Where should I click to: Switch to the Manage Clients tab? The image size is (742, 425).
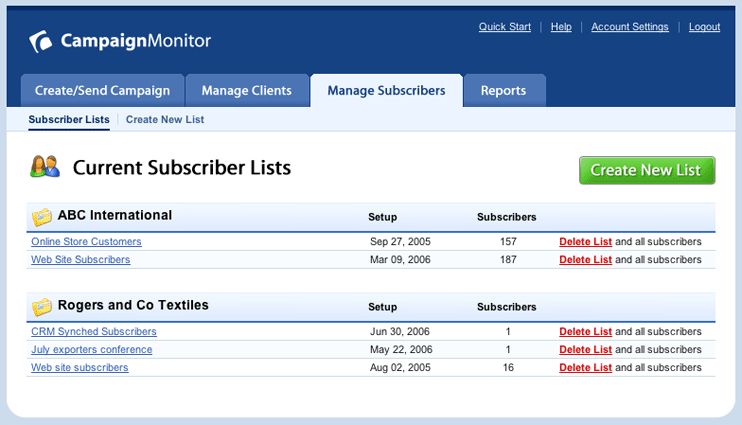pyautogui.click(x=247, y=90)
